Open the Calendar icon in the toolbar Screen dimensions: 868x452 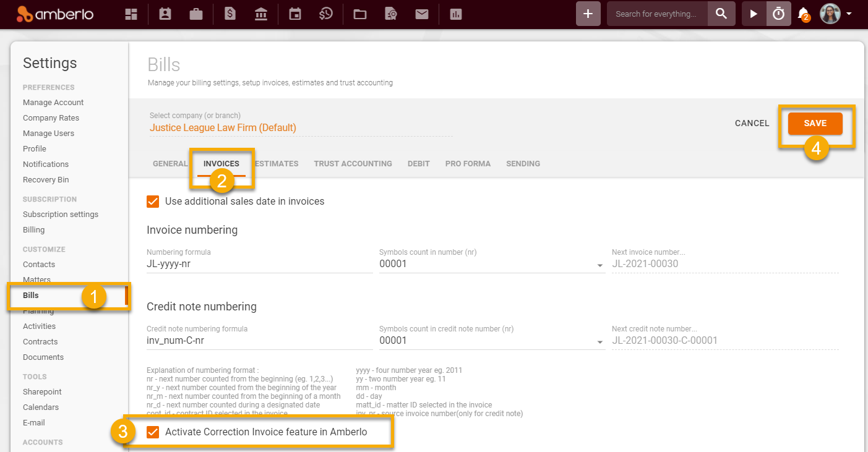294,14
